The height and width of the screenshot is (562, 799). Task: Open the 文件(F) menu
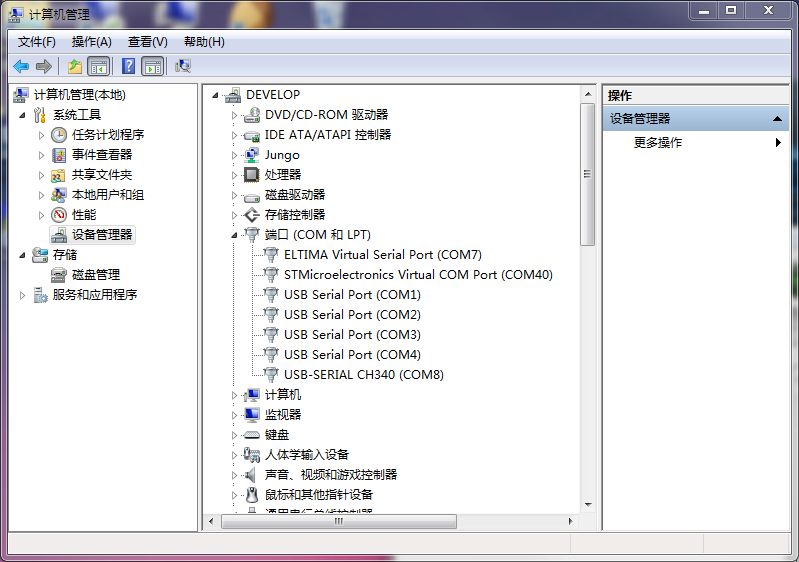pos(36,42)
